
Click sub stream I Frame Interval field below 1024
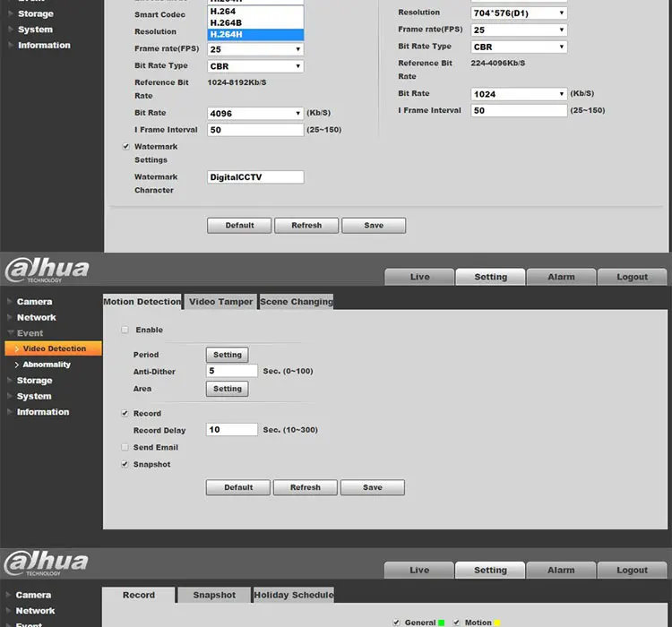(519, 110)
